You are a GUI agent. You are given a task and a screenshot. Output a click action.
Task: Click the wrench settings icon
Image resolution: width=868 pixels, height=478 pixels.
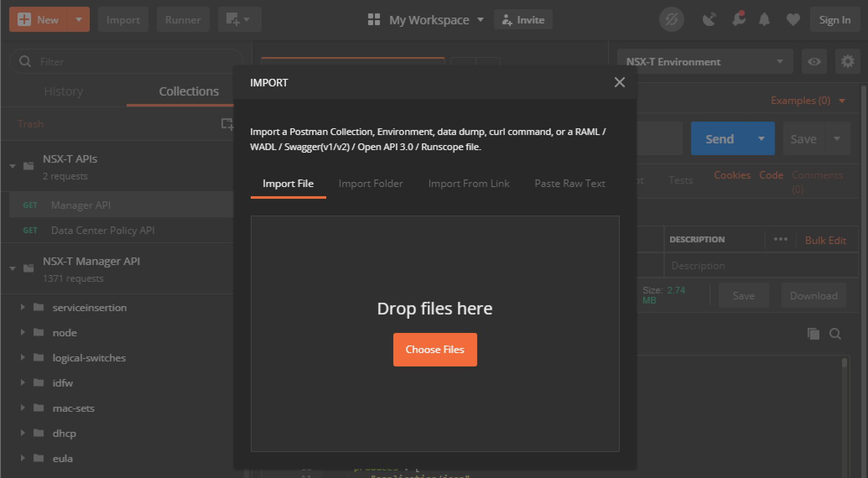pos(738,20)
